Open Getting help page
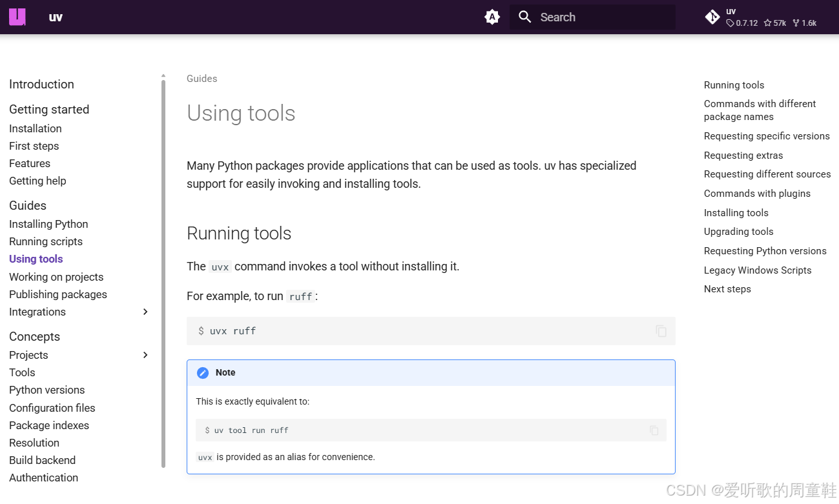The image size is (839, 504). coord(37,181)
